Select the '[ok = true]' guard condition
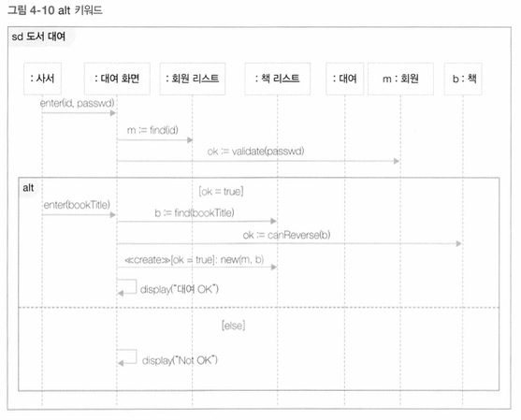The height and width of the screenshot is (420, 521). tap(221, 192)
